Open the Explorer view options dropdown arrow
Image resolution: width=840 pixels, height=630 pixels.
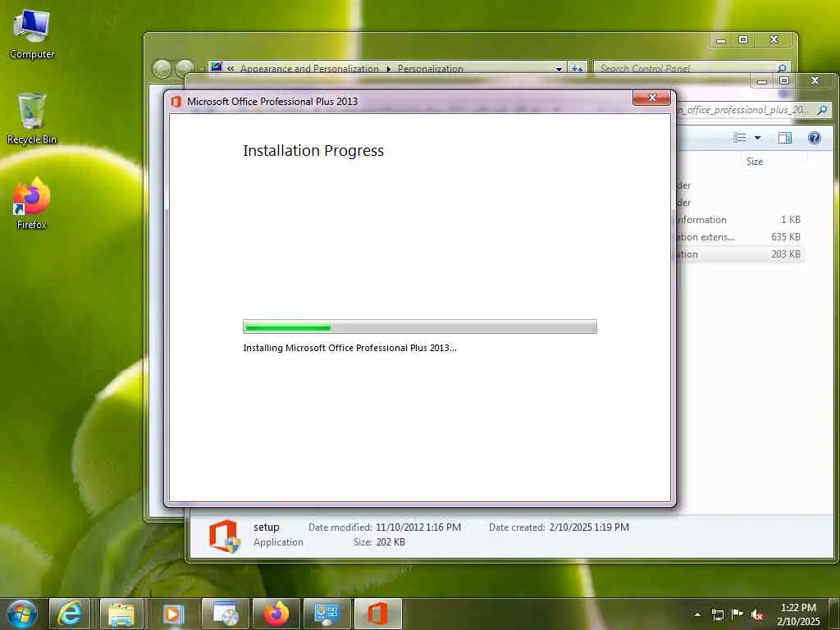click(757, 138)
